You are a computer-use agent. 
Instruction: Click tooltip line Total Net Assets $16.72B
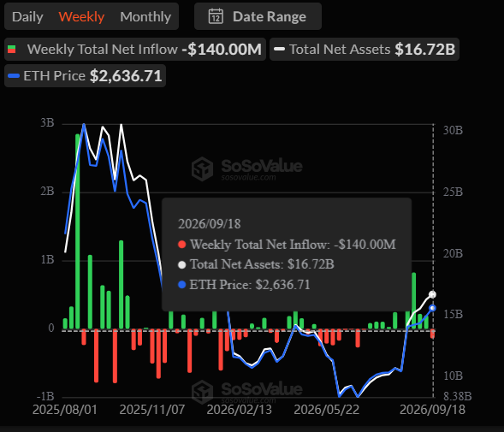click(256, 264)
